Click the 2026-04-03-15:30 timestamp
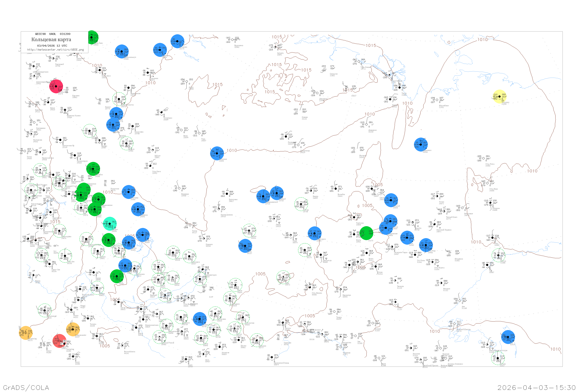 coord(536,387)
